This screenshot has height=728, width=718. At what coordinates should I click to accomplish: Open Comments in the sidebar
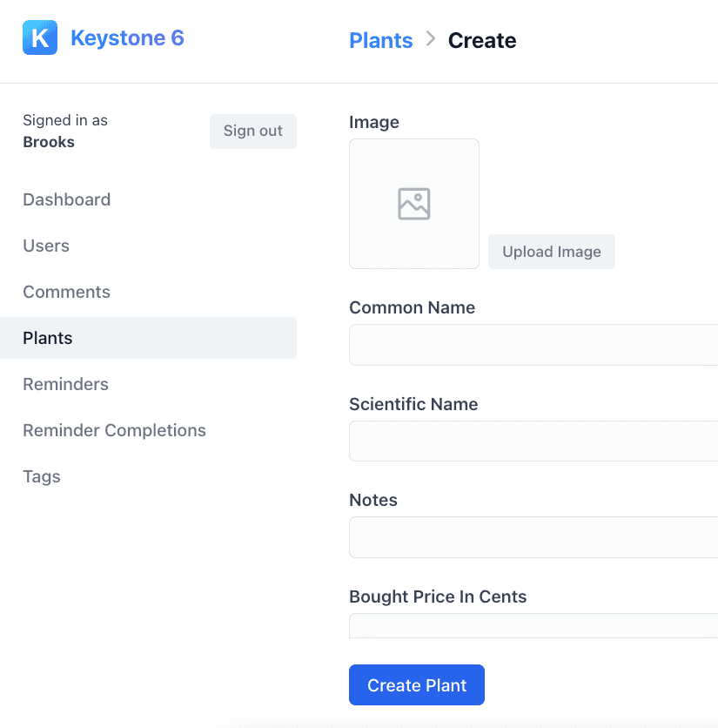point(67,292)
